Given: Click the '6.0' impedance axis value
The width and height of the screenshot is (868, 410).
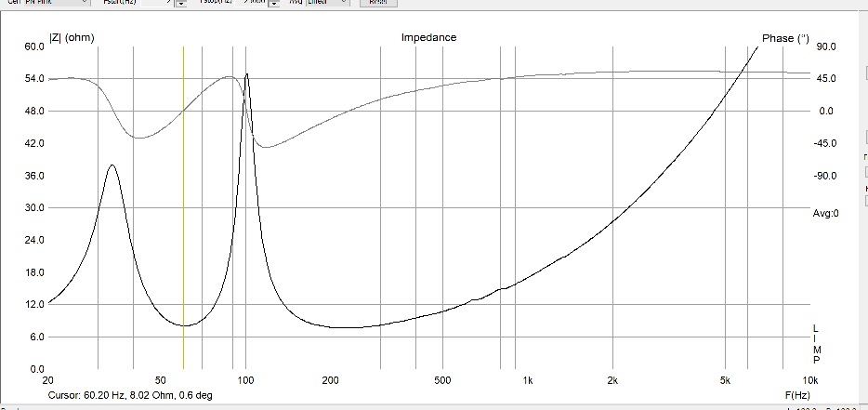Looking at the screenshot, I should click(37, 337).
